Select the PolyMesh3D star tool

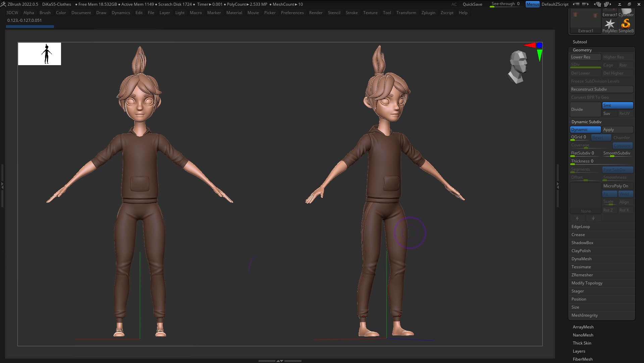pos(610,24)
